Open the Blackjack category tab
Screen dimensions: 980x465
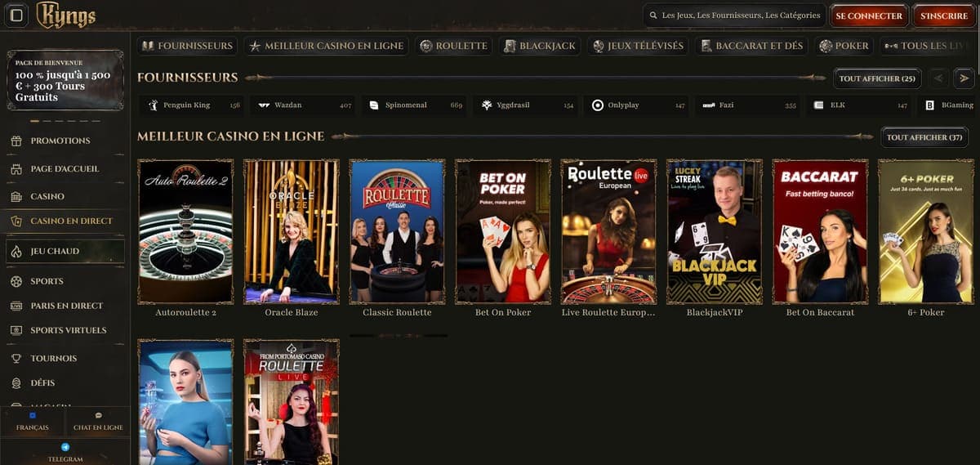[540, 46]
